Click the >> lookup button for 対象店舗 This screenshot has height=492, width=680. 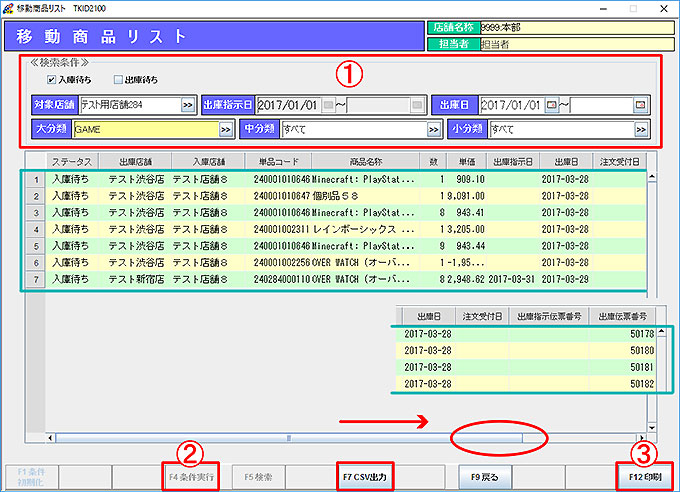tap(187, 105)
